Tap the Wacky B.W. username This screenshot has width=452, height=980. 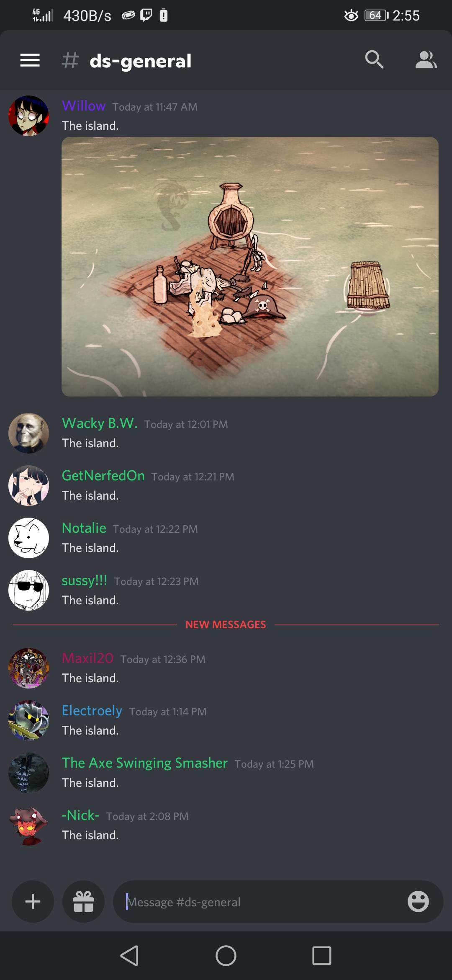pos(100,423)
